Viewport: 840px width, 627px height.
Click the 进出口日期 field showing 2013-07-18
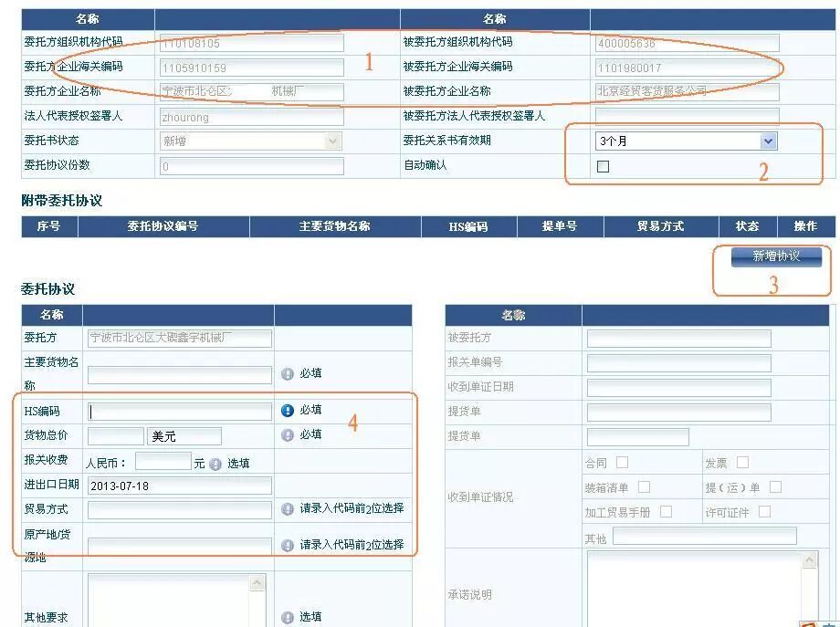tap(173, 486)
